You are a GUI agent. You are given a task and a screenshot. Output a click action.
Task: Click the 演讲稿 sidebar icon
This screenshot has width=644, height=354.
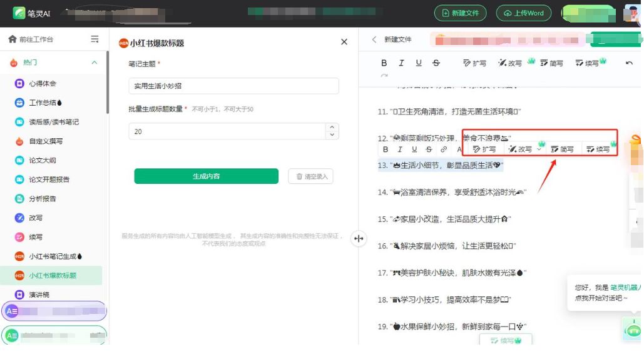19,295
